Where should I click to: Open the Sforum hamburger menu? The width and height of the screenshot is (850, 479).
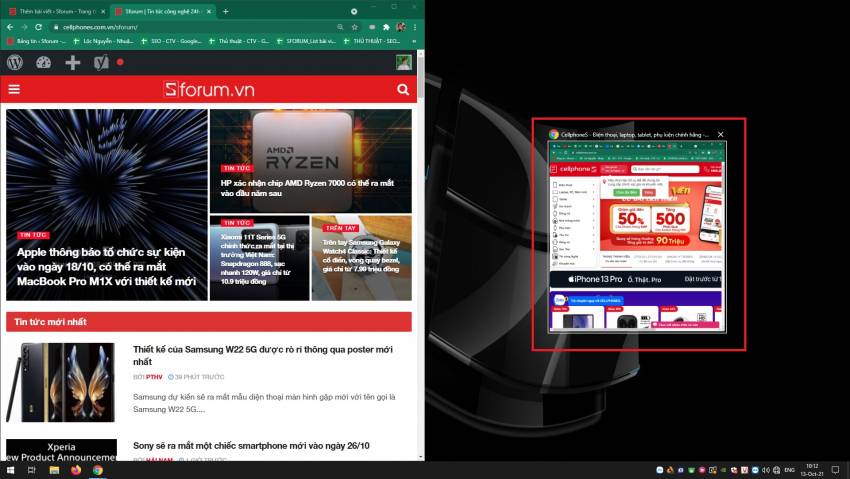click(x=14, y=89)
